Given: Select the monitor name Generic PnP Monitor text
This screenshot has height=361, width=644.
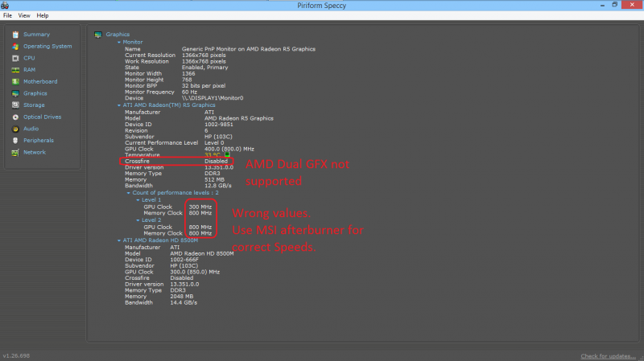Looking at the screenshot, I should pyautogui.click(x=249, y=49).
